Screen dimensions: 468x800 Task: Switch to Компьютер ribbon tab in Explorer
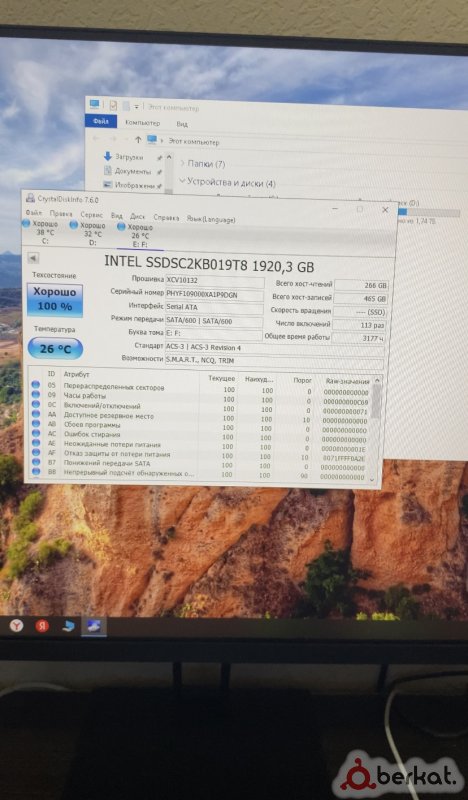pyautogui.click(x=142, y=123)
